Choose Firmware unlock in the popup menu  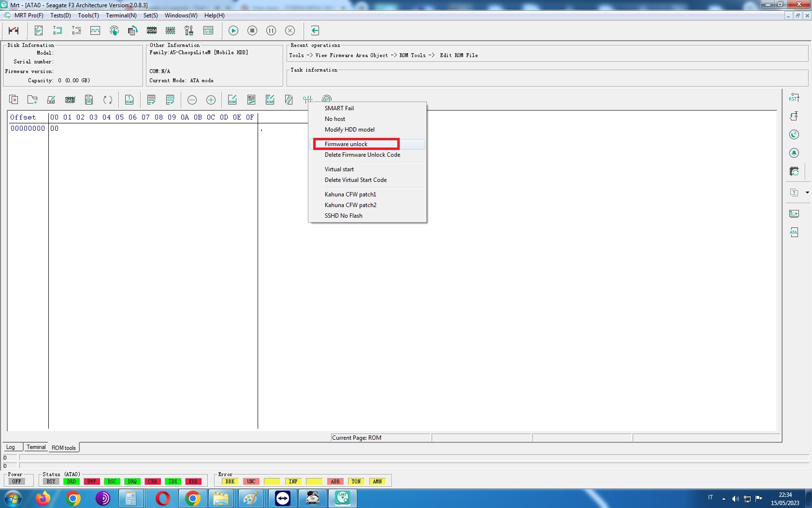point(367,144)
